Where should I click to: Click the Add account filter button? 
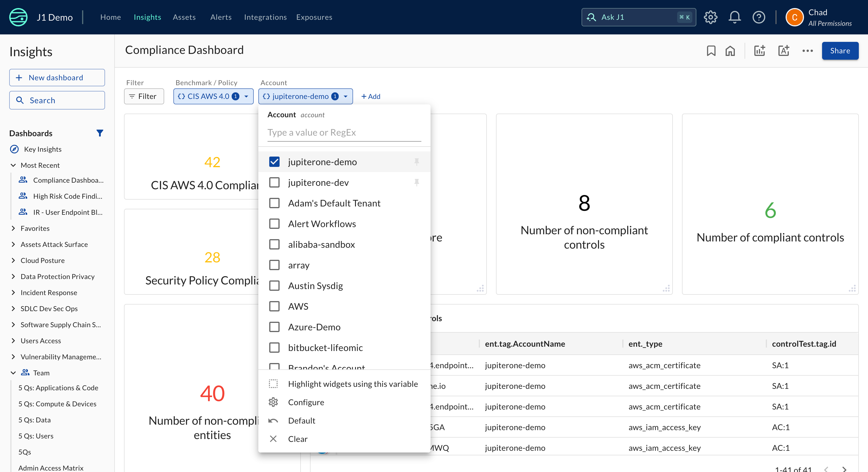tap(370, 96)
